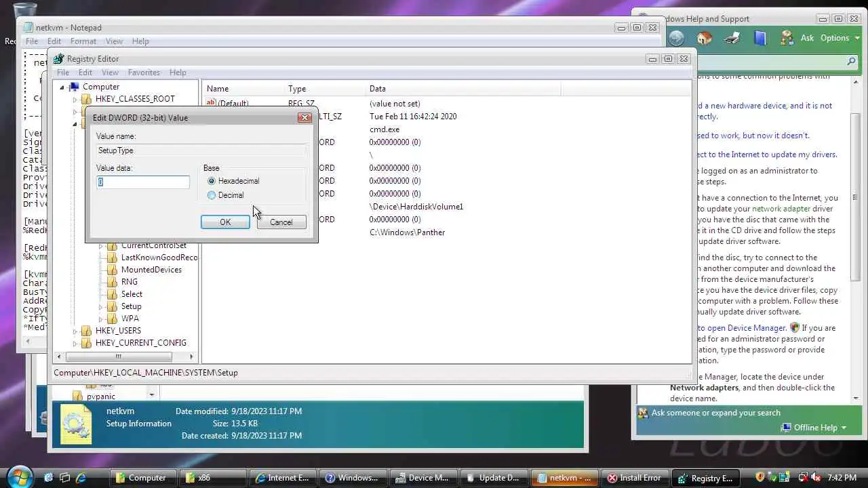Select the MountedDevices folder icon
Screen dimensions: 868x488
[x=112, y=270]
